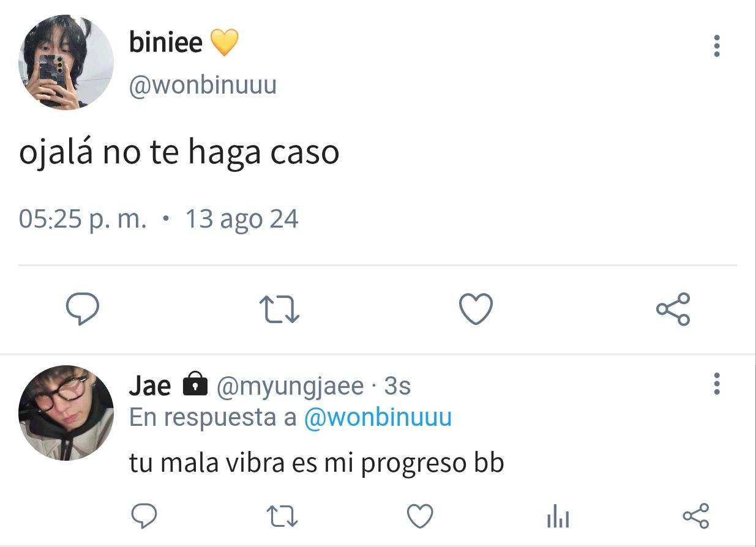Like biniee's main tweet
The image size is (756, 547).
(476, 309)
